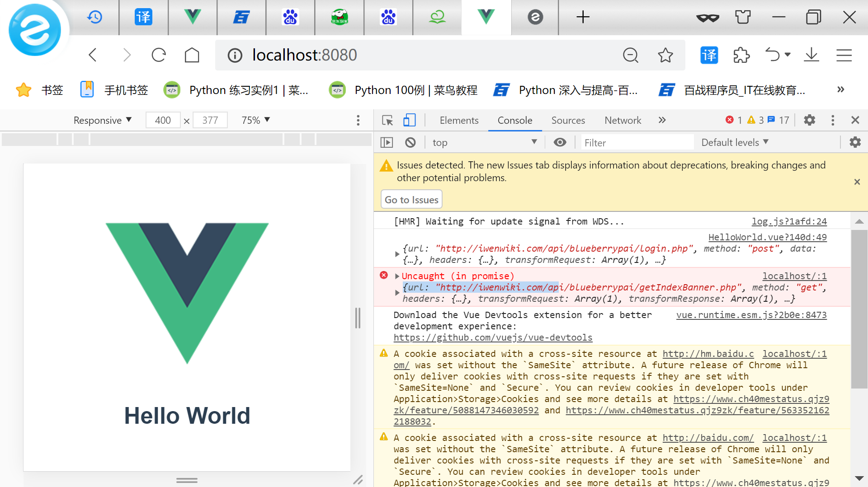Screen dimensions: 868x487
Task: Open the top JavaScript context dropdown
Action: pos(485,143)
